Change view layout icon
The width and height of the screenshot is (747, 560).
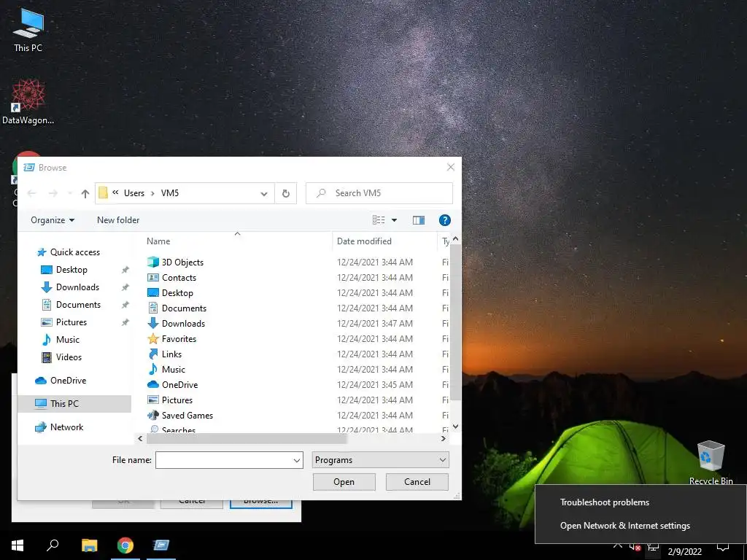(379, 220)
